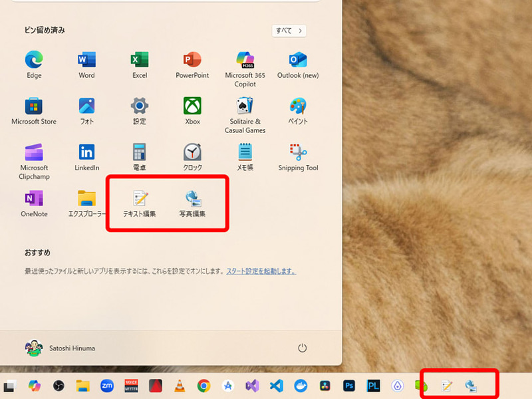Open Word from the pinned apps
The height and width of the screenshot is (399, 532).
(x=85, y=59)
